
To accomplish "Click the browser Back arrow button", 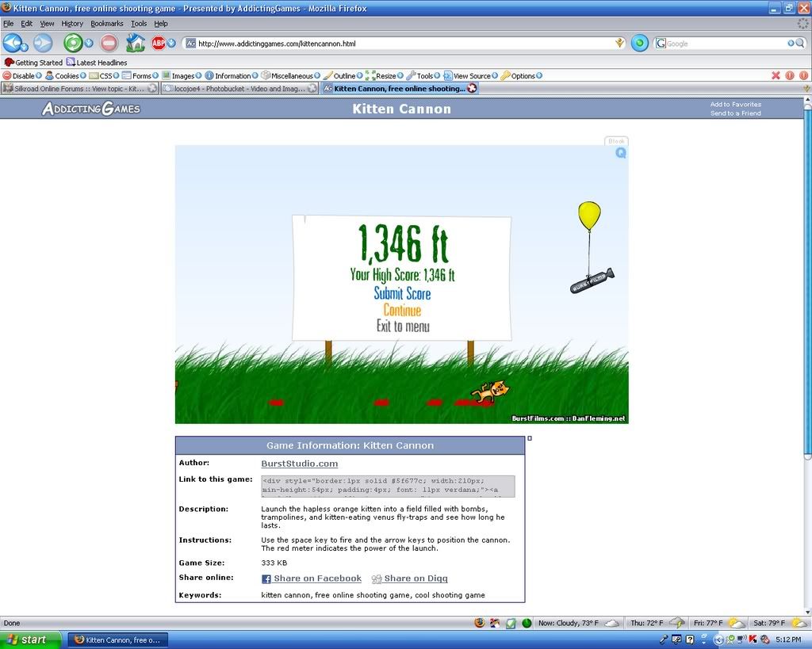I will click(13, 43).
